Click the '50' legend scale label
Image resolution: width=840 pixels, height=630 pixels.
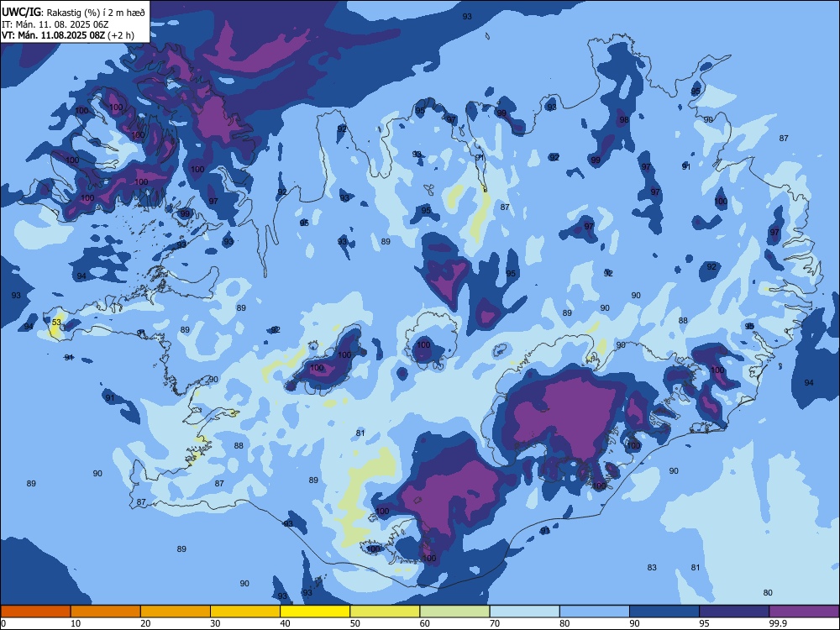click(355, 623)
